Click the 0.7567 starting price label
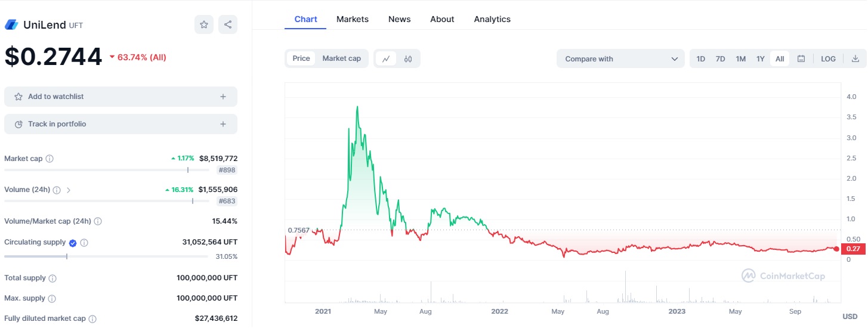 click(298, 230)
